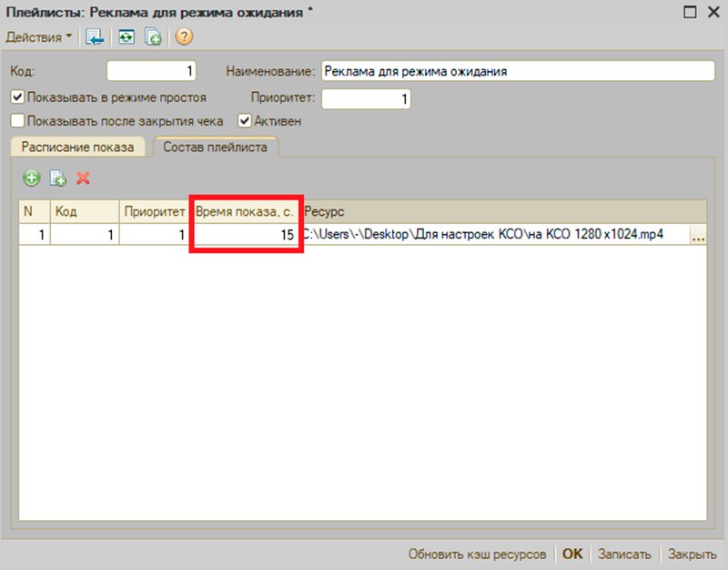This screenshot has height=570, width=728.
Task: Enable Показывать после закрытия чека checkbox
Action: [17, 121]
